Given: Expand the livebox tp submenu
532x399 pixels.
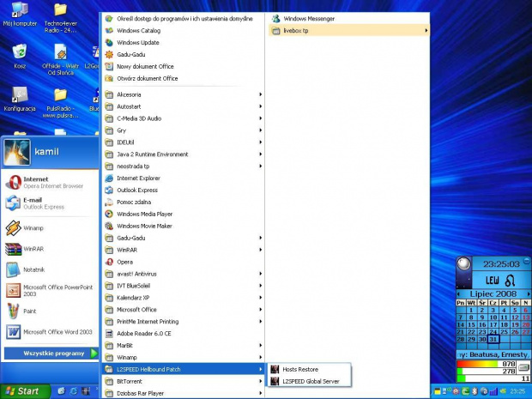Looking at the screenshot, I should coord(348,31).
